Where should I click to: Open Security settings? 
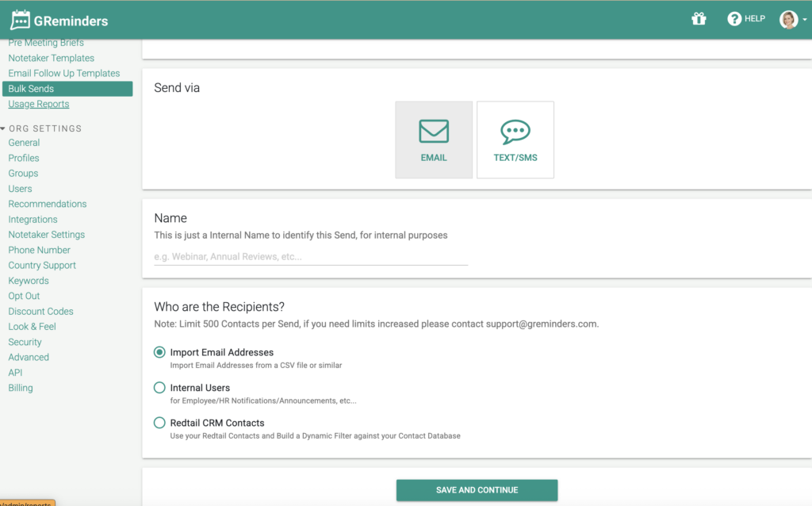click(x=25, y=341)
